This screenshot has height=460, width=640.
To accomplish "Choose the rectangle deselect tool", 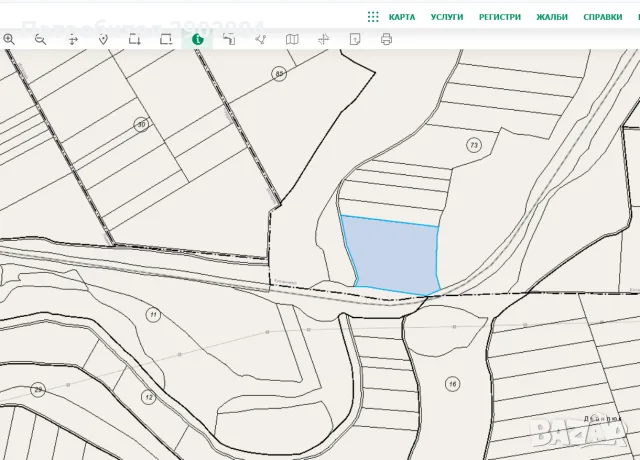I will tap(166, 39).
